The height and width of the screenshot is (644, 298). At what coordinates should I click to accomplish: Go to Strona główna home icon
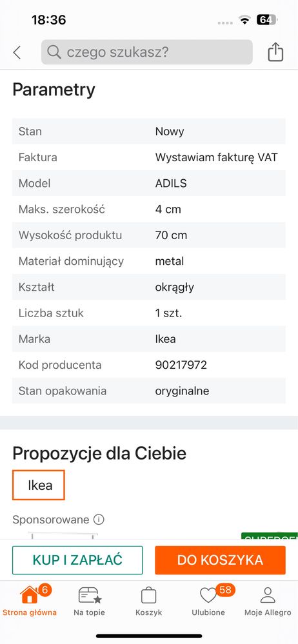(30, 595)
